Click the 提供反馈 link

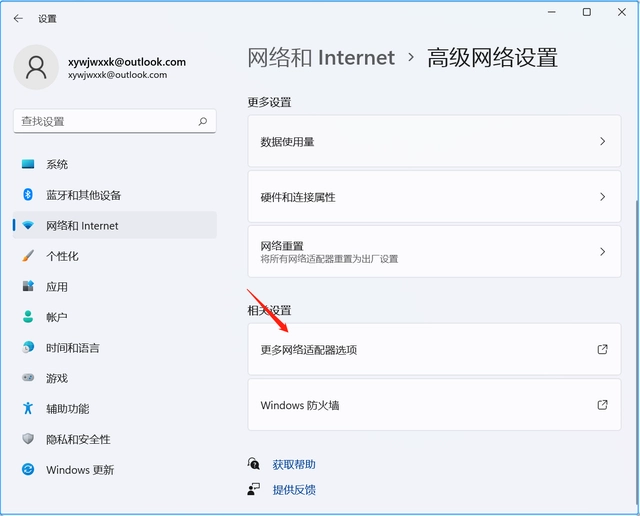coord(294,489)
